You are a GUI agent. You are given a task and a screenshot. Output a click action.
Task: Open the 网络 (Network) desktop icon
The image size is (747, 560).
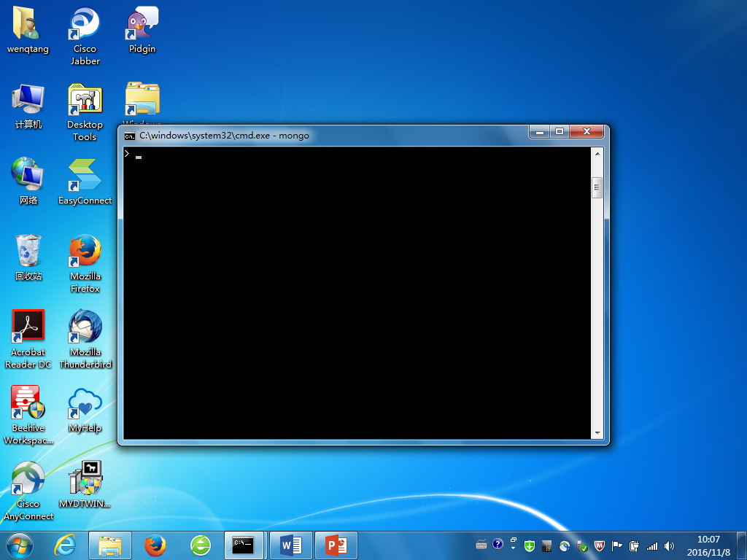[28, 182]
